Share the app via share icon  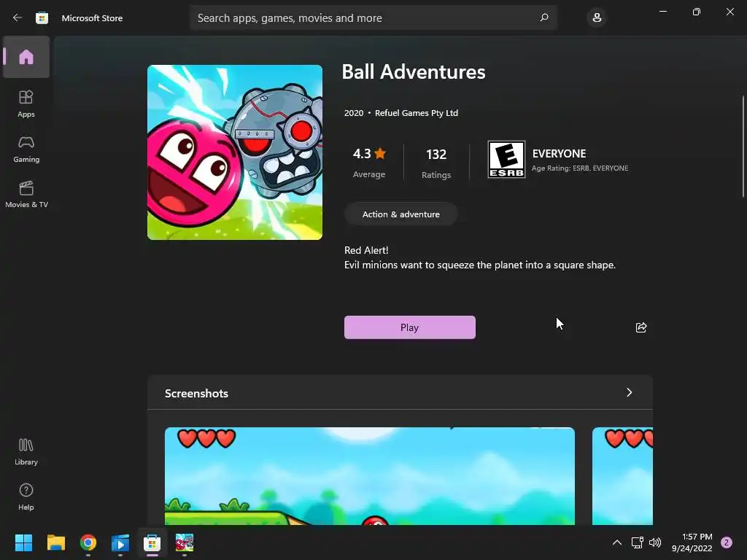(641, 327)
